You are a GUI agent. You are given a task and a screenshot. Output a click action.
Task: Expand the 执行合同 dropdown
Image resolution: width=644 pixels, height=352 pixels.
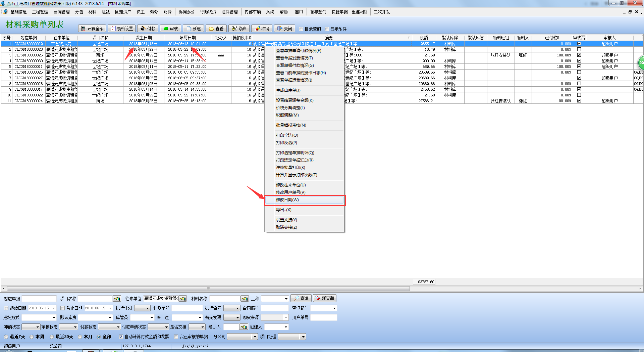237,308
